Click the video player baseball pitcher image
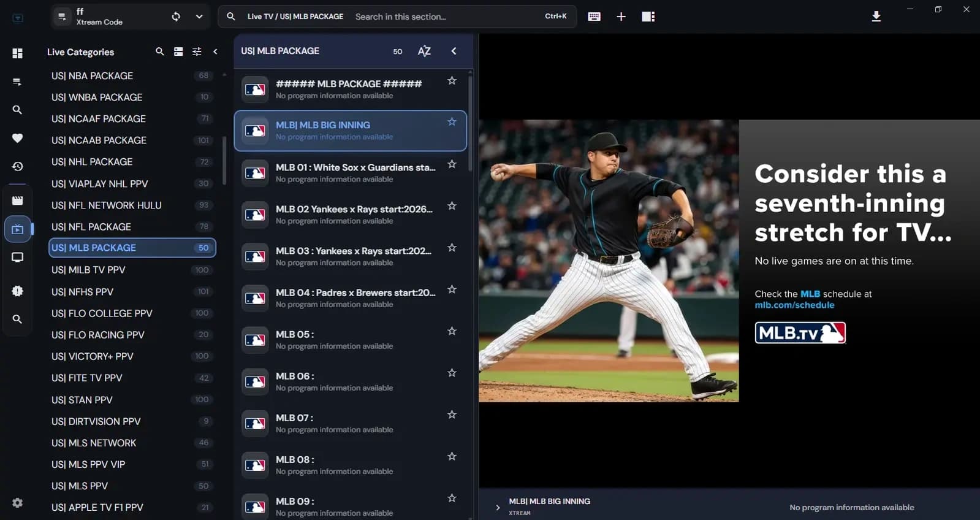Screen dimensions: 980x520 point(609,261)
